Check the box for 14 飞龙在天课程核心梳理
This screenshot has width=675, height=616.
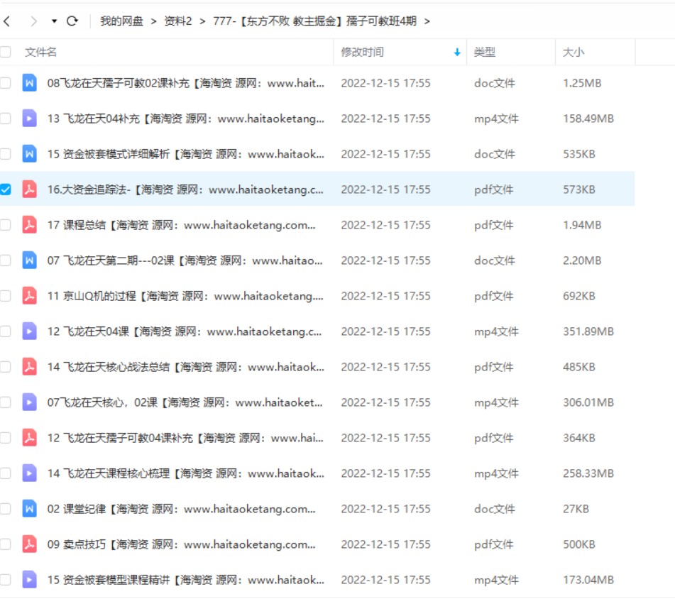coord(5,473)
